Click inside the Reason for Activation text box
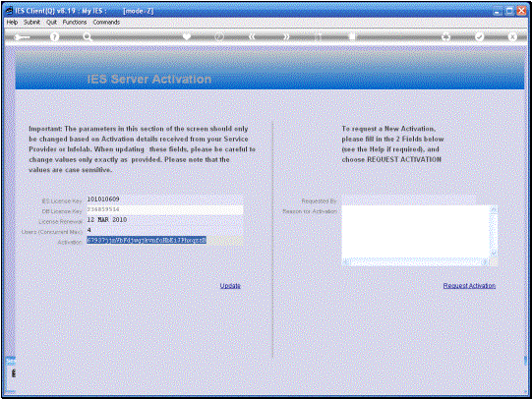Image resolution: width=532 pixels, height=399 pixels. coord(416,232)
